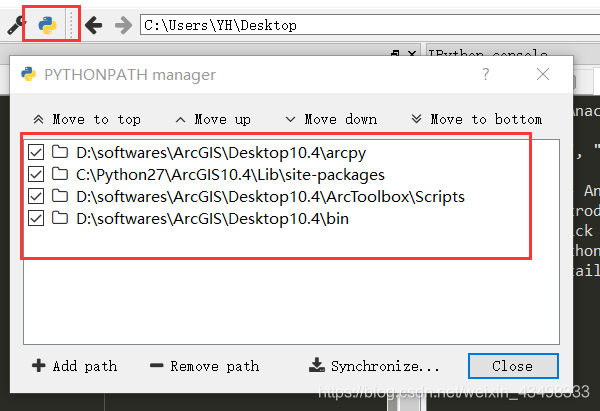
Task: Click Move up button
Action: coord(213,119)
